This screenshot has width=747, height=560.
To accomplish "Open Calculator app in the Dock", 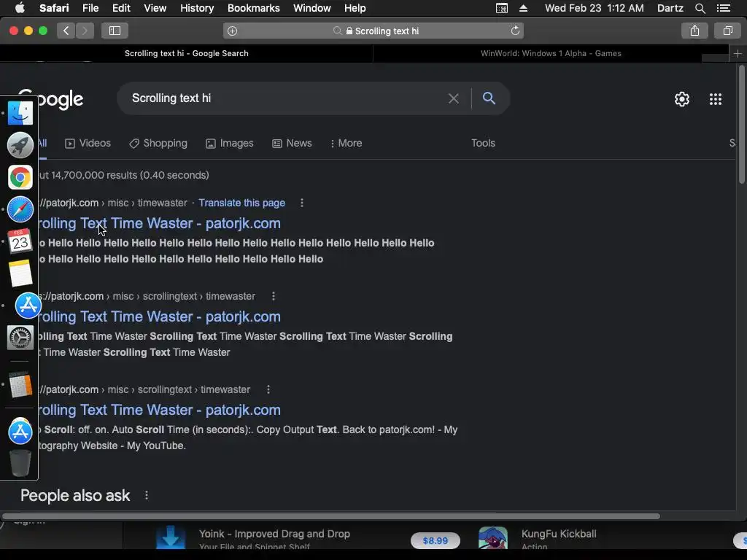I will pyautogui.click(x=20, y=385).
